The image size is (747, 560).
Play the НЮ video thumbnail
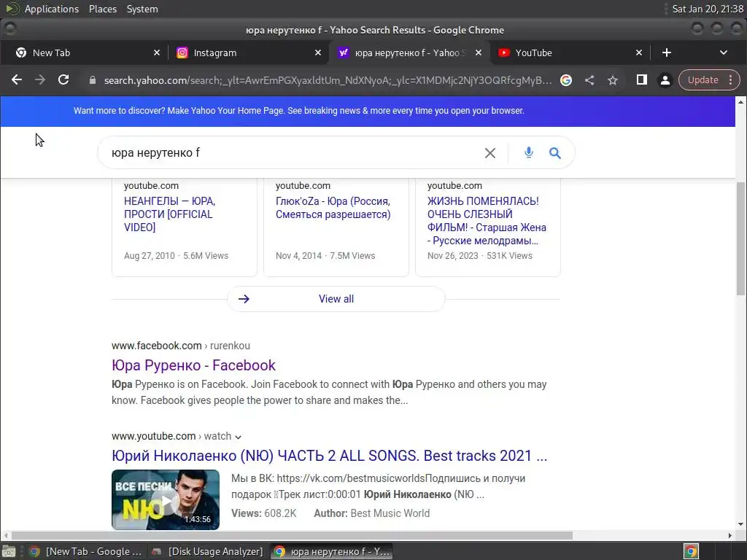[166, 499]
